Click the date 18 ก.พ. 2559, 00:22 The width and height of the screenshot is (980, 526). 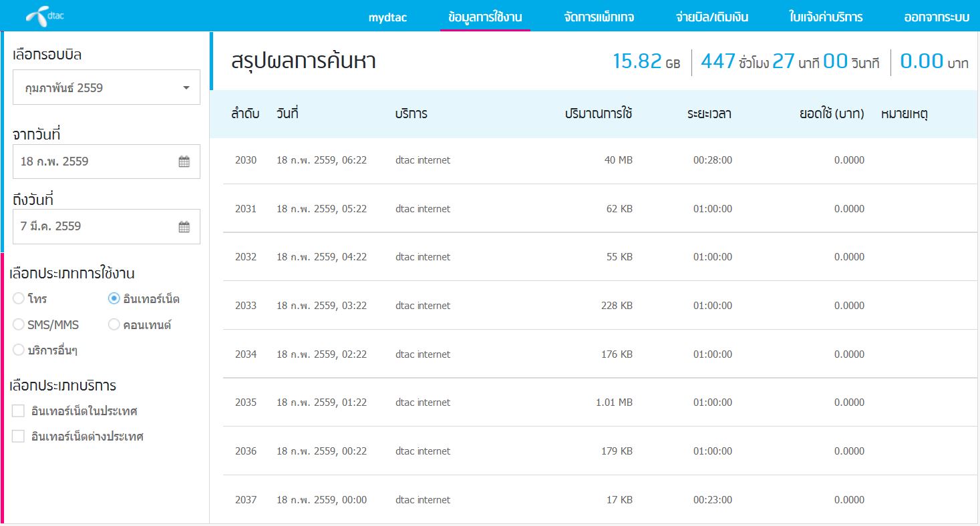[322, 451]
